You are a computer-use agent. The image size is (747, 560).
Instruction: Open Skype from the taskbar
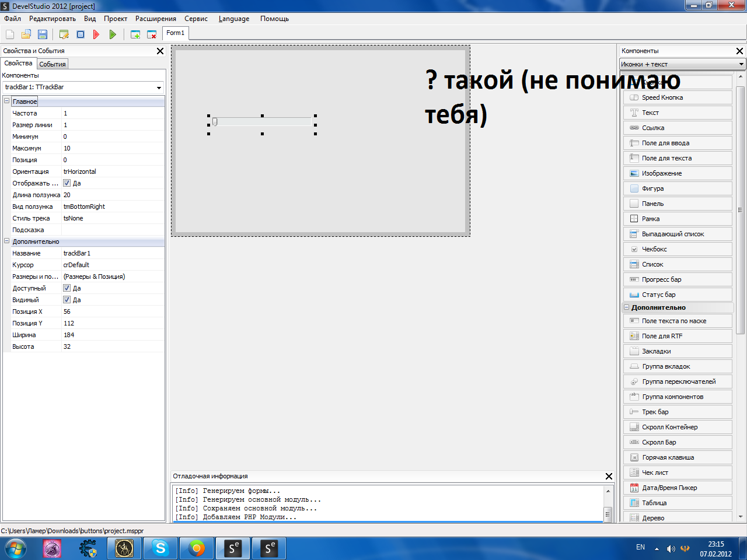[x=160, y=548]
